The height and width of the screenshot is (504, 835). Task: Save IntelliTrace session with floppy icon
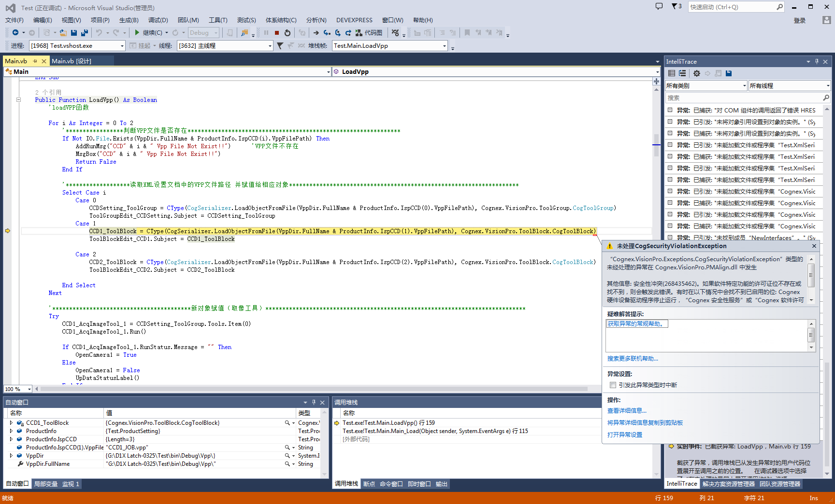(x=729, y=73)
